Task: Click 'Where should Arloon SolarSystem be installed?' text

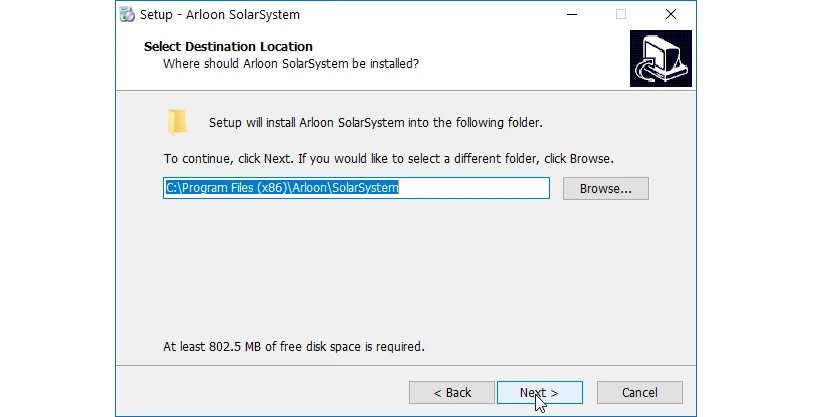Action: 290,64
